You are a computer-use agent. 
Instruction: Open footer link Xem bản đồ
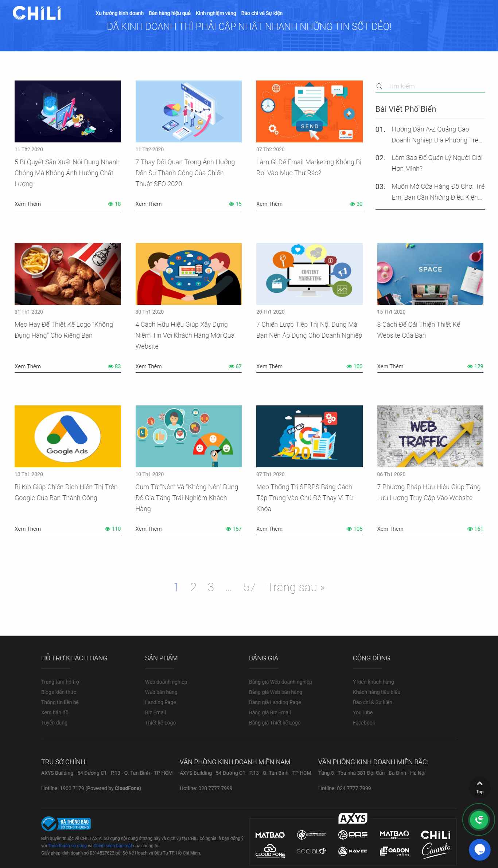(x=55, y=712)
